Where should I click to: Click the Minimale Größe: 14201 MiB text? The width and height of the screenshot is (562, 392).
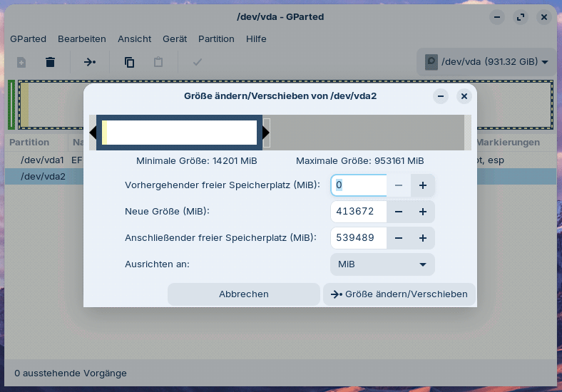click(196, 161)
